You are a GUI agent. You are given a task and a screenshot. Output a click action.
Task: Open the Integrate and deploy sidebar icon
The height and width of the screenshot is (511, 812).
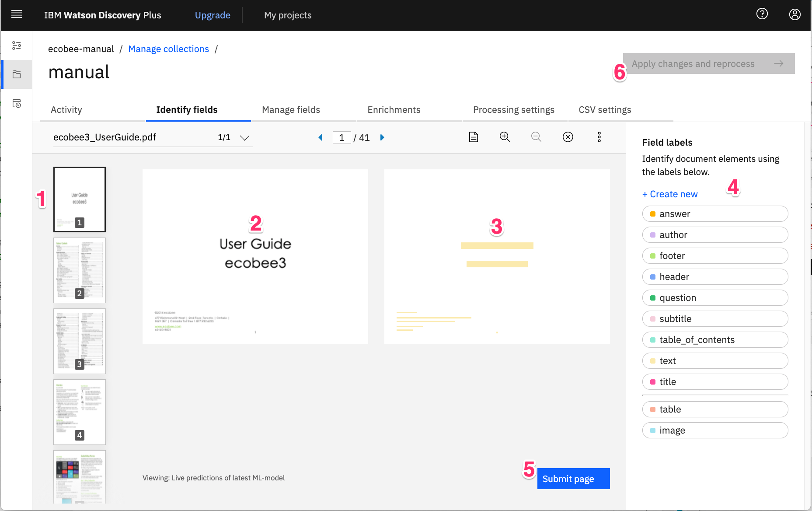[x=17, y=104]
